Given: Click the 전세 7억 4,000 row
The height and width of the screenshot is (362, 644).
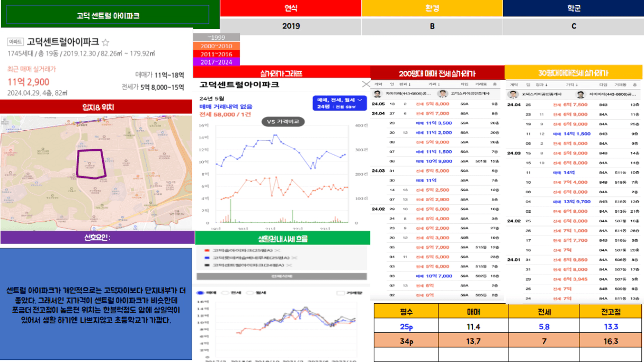Looking at the screenshot, I should coord(574,182).
